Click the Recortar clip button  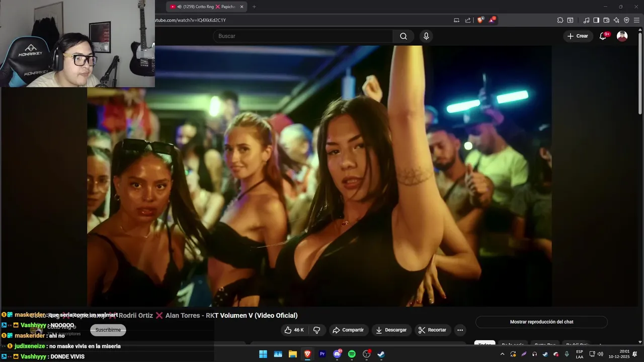[x=432, y=330]
